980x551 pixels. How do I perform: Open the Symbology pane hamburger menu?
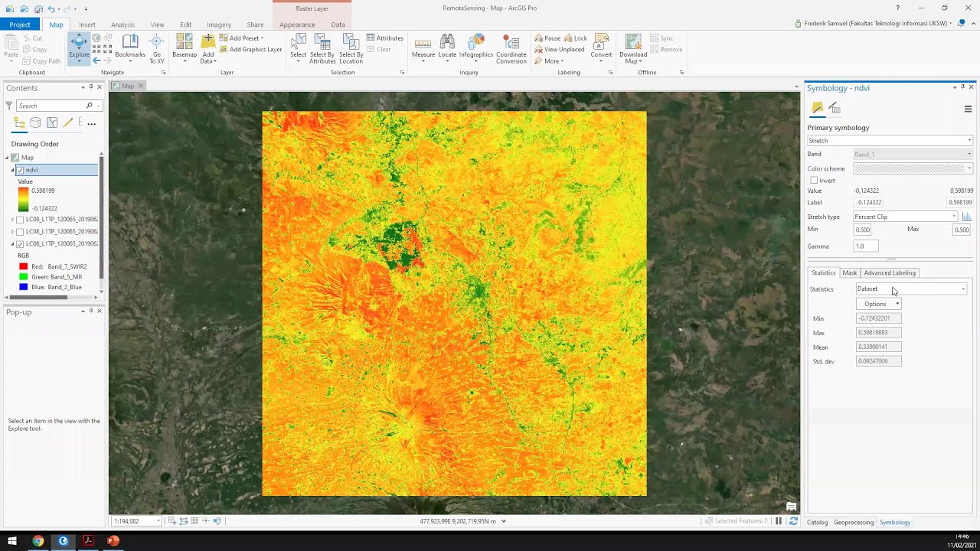pyautogui.click(x=968, y=109)
